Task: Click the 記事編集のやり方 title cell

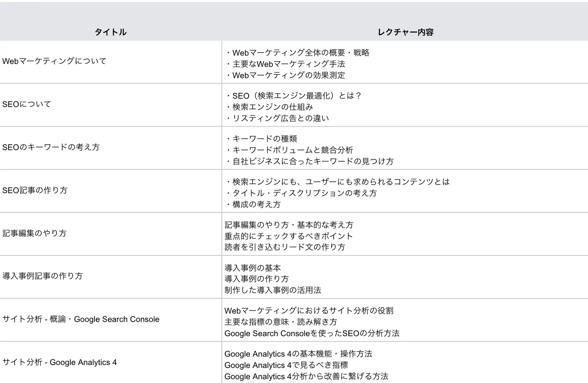Action: [x=35, y=233]
